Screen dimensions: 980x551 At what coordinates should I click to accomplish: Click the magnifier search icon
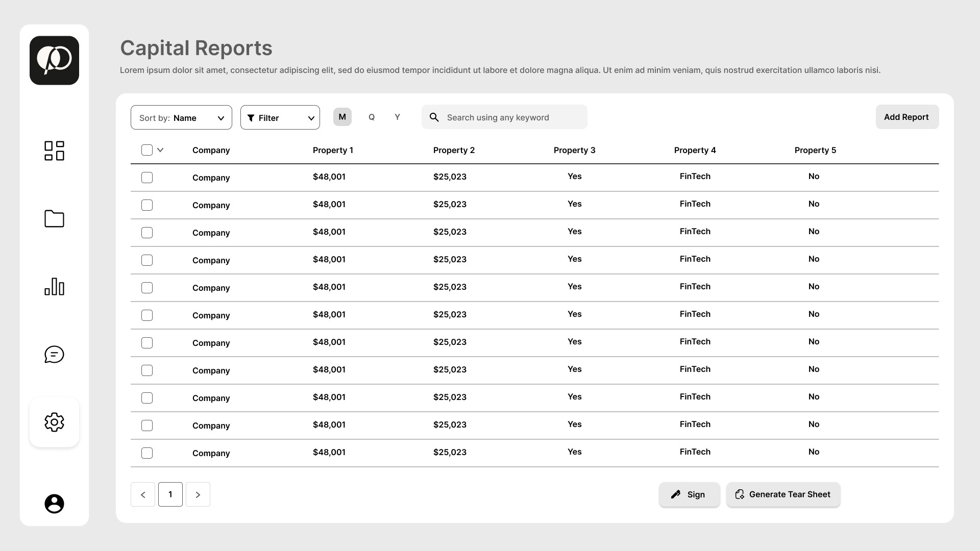pos(434,117)
